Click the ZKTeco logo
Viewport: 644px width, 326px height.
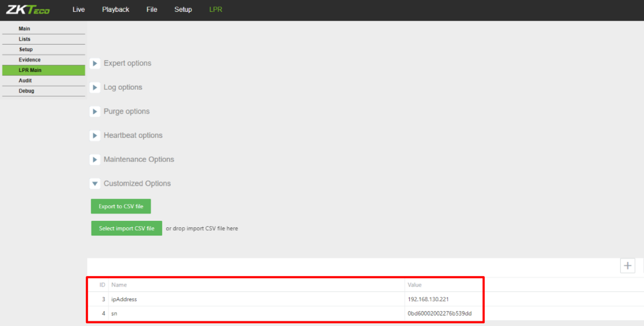pos(28,10)
